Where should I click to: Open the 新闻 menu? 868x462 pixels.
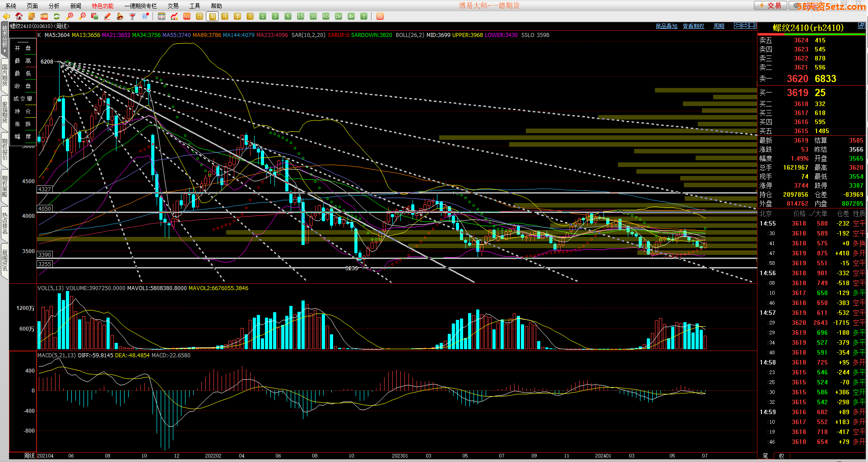[x=76, y=6]
